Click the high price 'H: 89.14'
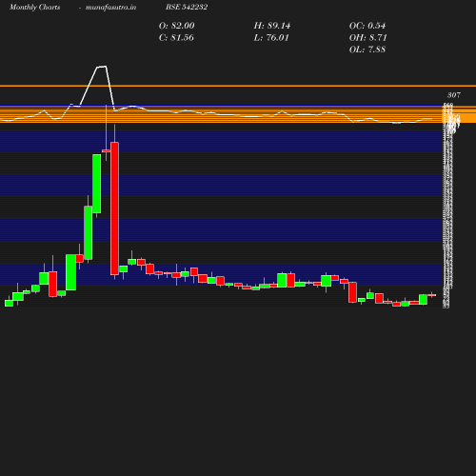 click(x=272, y=26)
